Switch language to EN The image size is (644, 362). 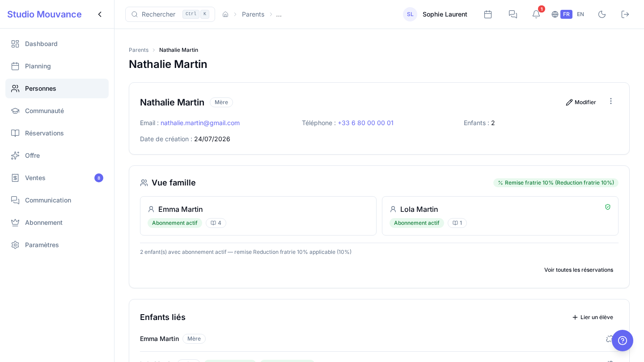click(x=580, y=14)
